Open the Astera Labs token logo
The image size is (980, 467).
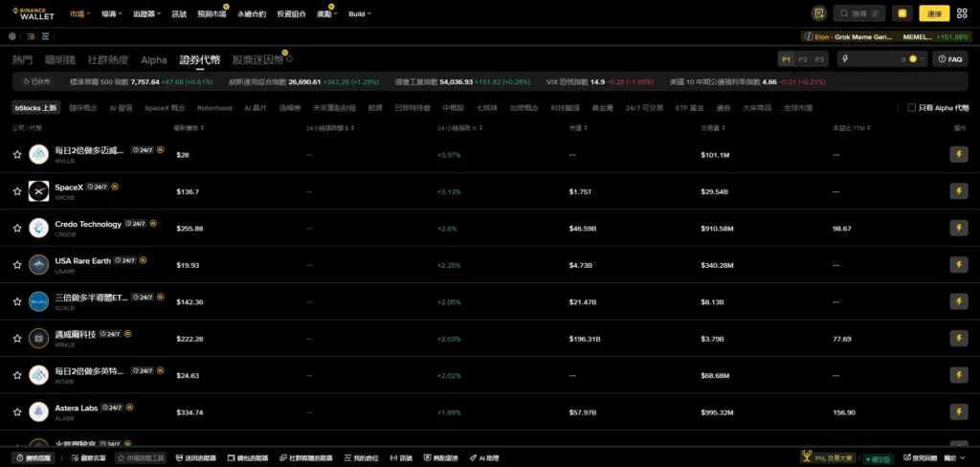[38, 412]
